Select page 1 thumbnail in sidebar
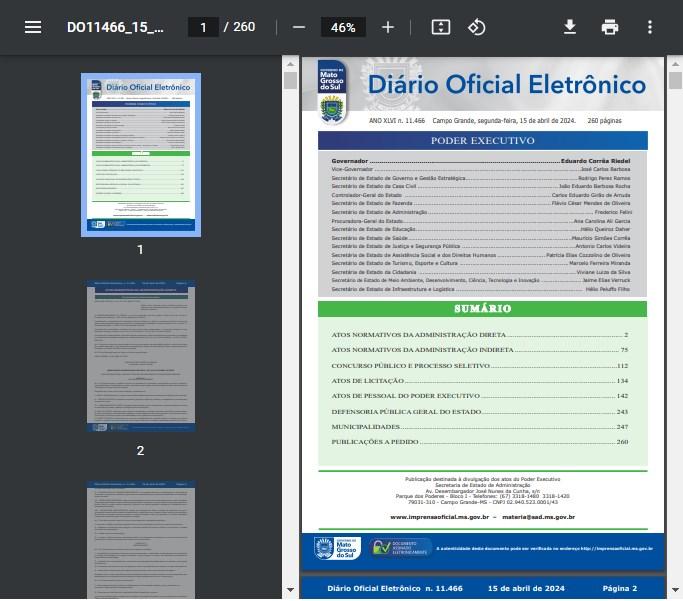Viewport: 683px width, 601px height. pyautogui.click(x=140, y=154)
